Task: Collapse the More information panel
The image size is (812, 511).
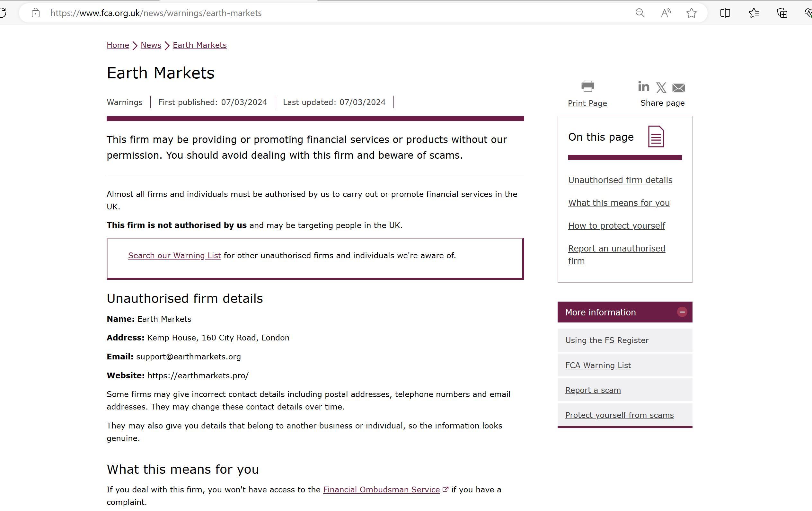Action: point(682,312)
